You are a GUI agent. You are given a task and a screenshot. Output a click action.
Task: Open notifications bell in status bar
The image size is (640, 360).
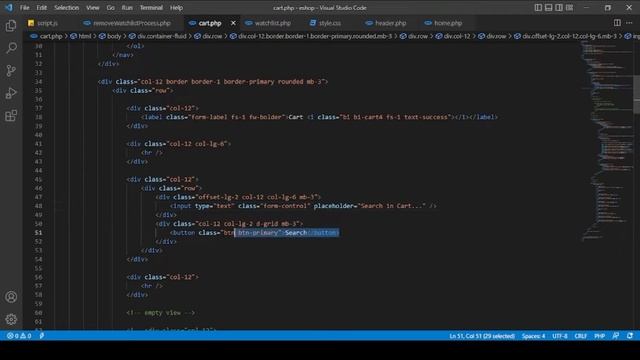click(630, 336)
